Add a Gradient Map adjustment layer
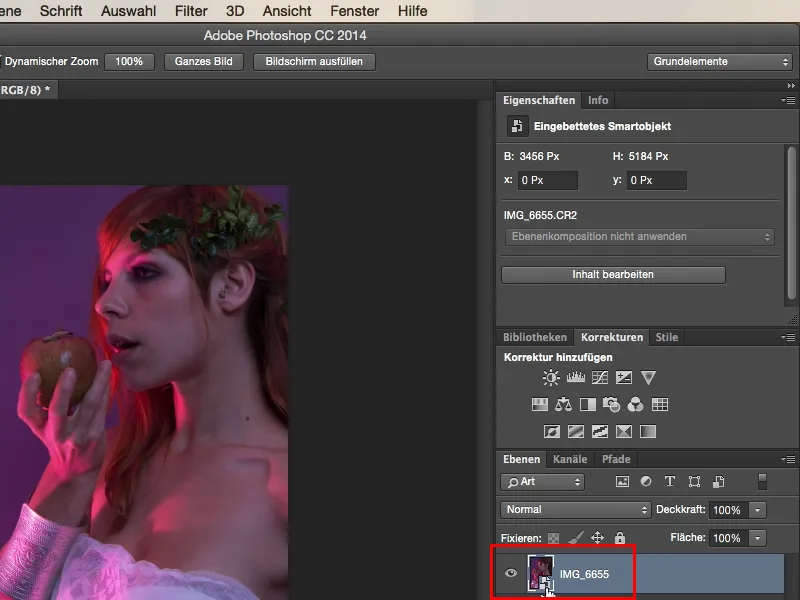This screenshot has height=600, width=800. pos(648,432)
